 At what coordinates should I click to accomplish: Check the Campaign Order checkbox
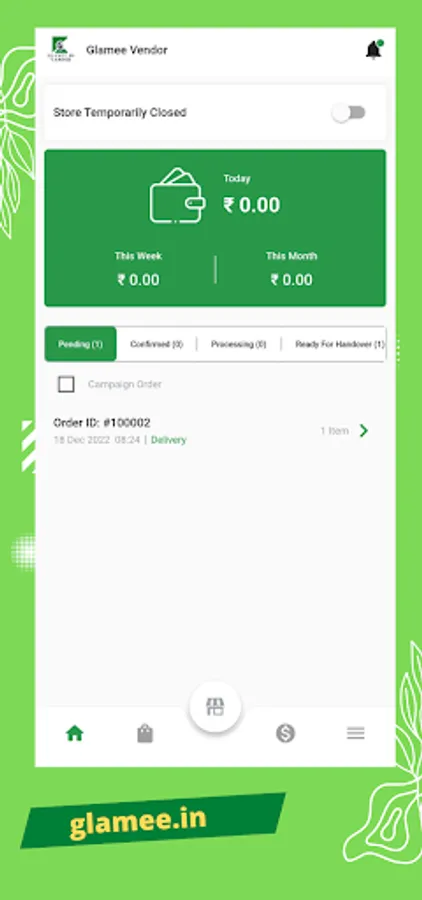(67, 384)
